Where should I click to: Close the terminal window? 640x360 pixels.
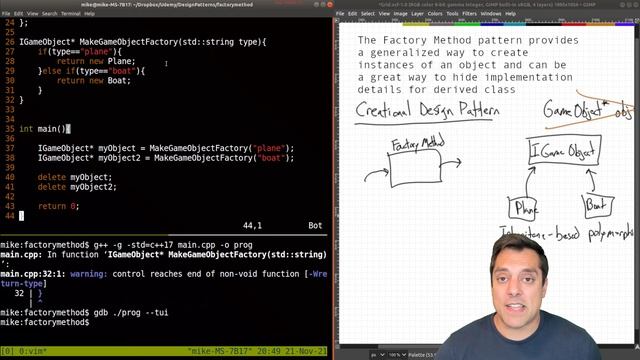point(330,4)
